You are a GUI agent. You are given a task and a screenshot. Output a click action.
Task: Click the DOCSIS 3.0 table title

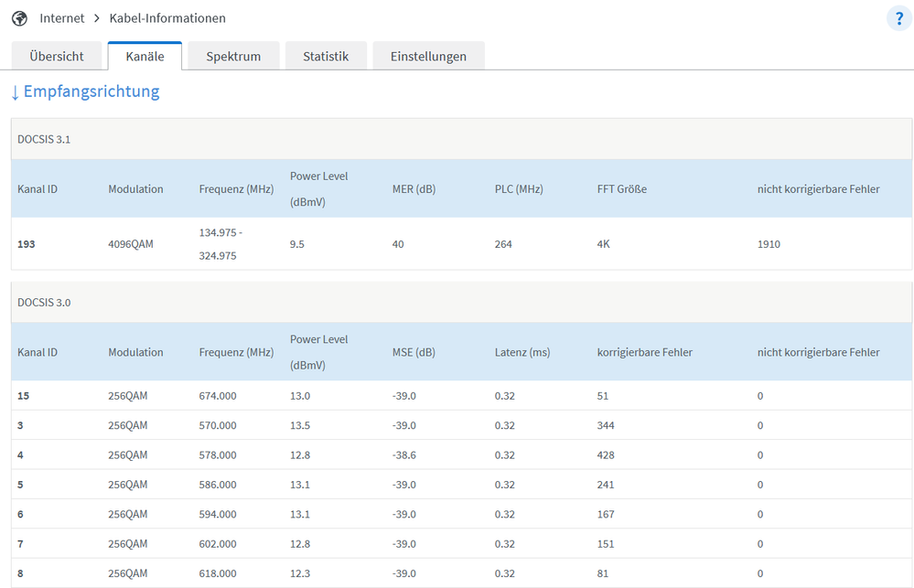(44, 303)
